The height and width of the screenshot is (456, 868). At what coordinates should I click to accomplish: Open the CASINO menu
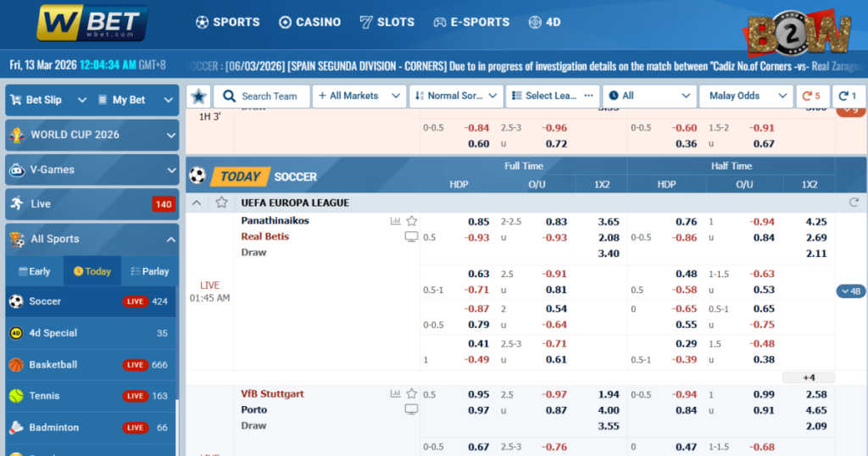[x=309, y=22]
